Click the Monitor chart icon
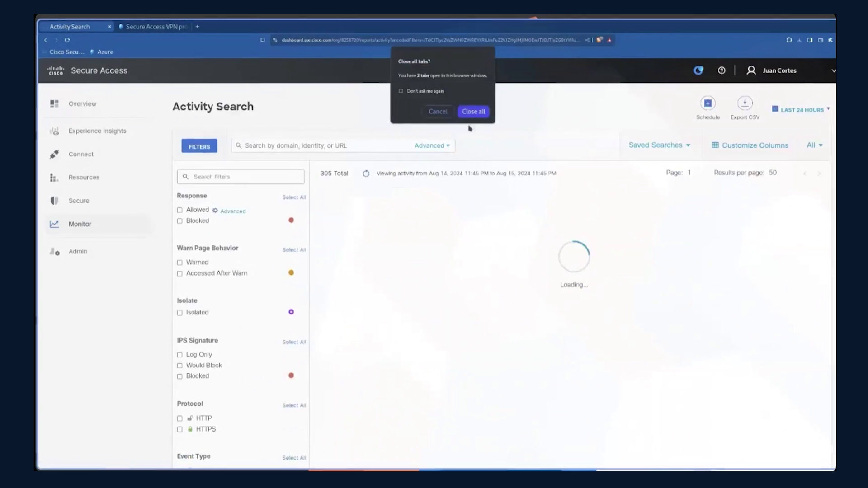This screenshot has height=488, width=868. pyautogui.click(x=54, y=224)
